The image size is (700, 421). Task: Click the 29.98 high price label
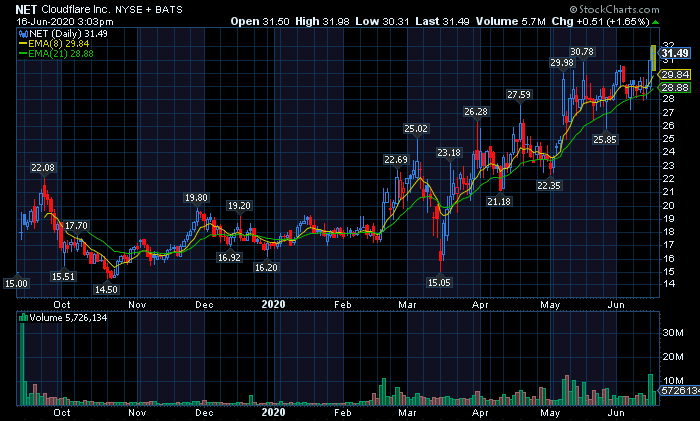[562, 63]
